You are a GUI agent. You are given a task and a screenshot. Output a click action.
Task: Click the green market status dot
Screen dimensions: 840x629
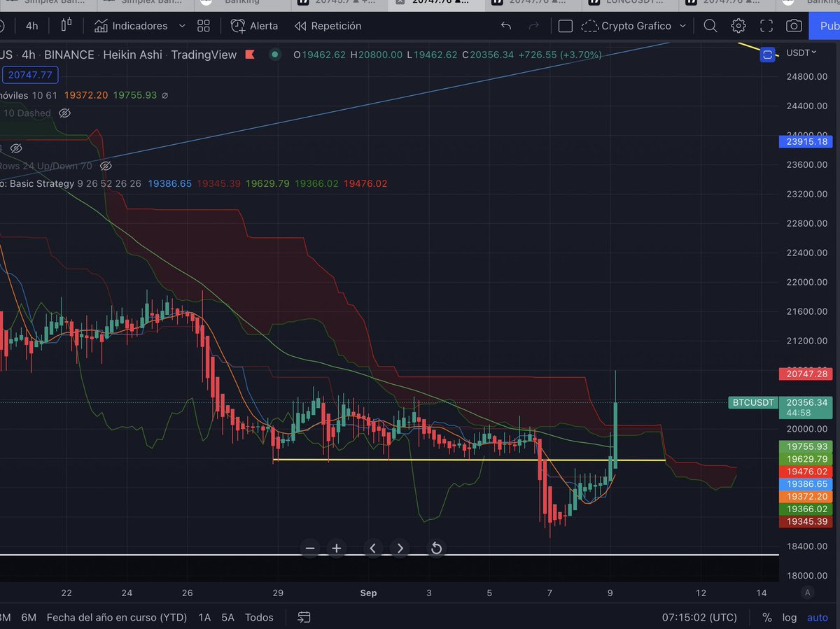coord(275,54)
